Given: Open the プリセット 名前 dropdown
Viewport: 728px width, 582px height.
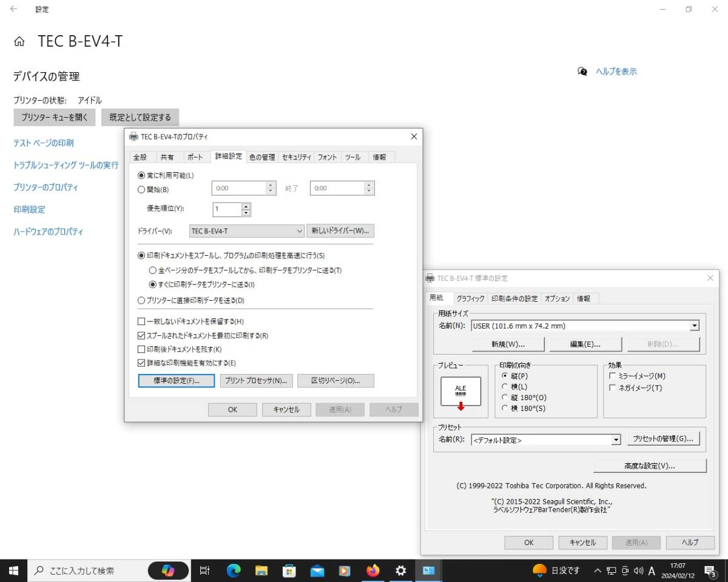Looking at the screenshot, I should pyautogui.click(x=616, y=440).
